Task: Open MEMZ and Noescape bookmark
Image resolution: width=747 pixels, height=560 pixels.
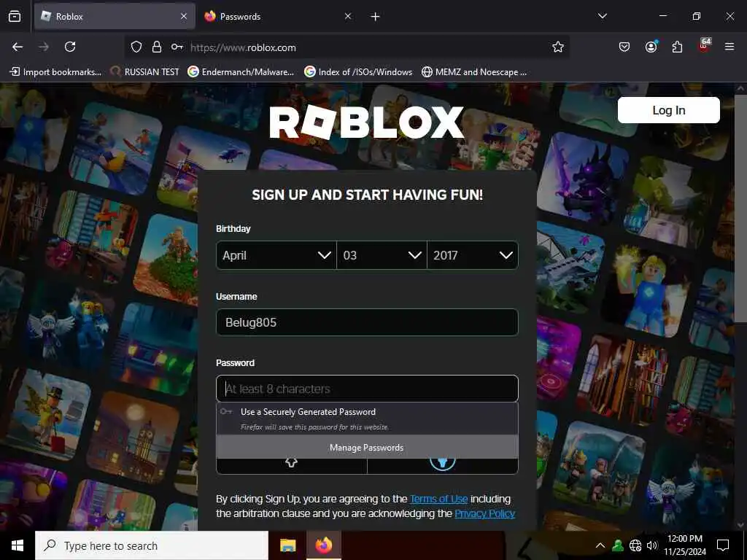Action: pyautogui.click(x=474, y=72)
